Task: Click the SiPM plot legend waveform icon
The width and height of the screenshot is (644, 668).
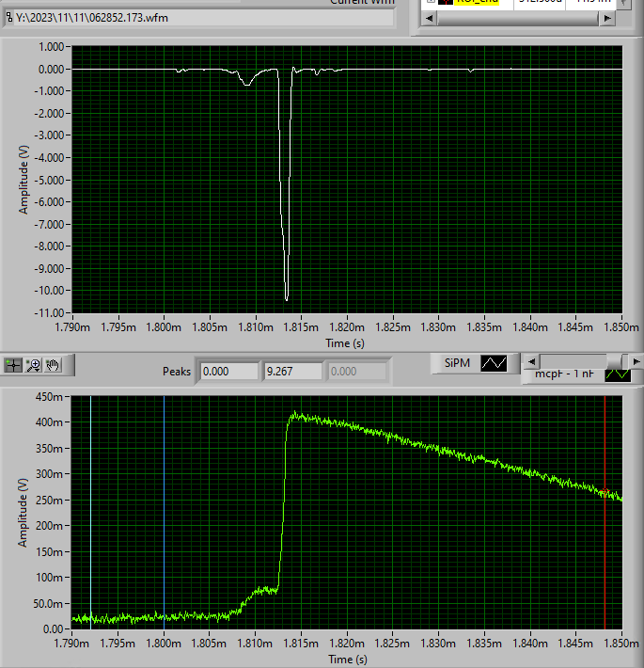Action: (494, 363)
